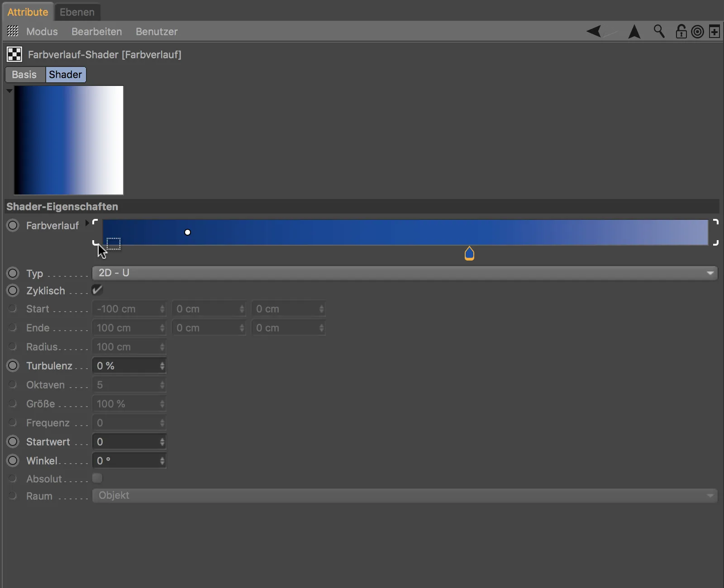724x588 pixels.
Task: Switch to the Attribute tab
Action: tap(28, 12)
